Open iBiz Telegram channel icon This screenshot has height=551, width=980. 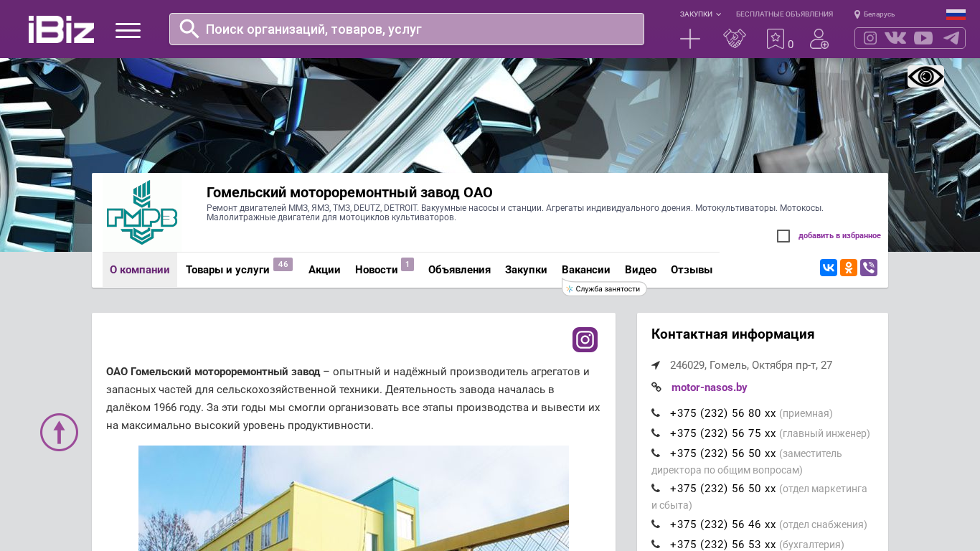coord(951,38)
